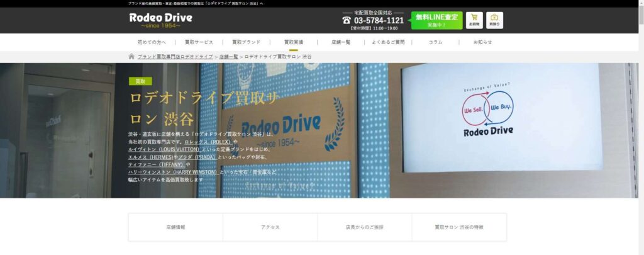Click the ルイヴィトン (LOUIS VUITTON) link

(164, 149)
